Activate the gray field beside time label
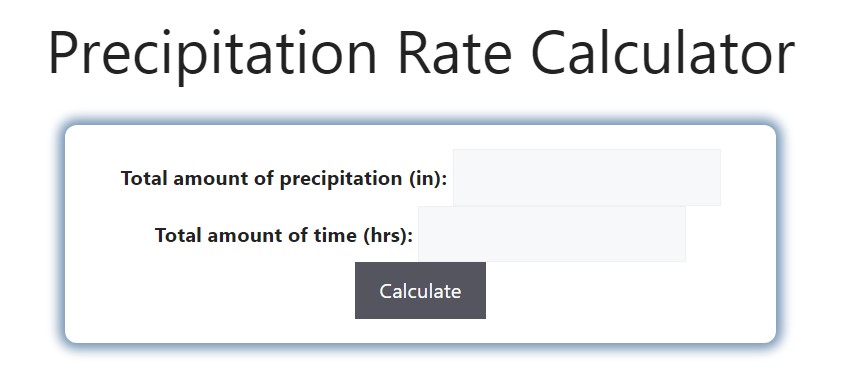The width and height of the screenshot is (860, 377). point(552,234)
